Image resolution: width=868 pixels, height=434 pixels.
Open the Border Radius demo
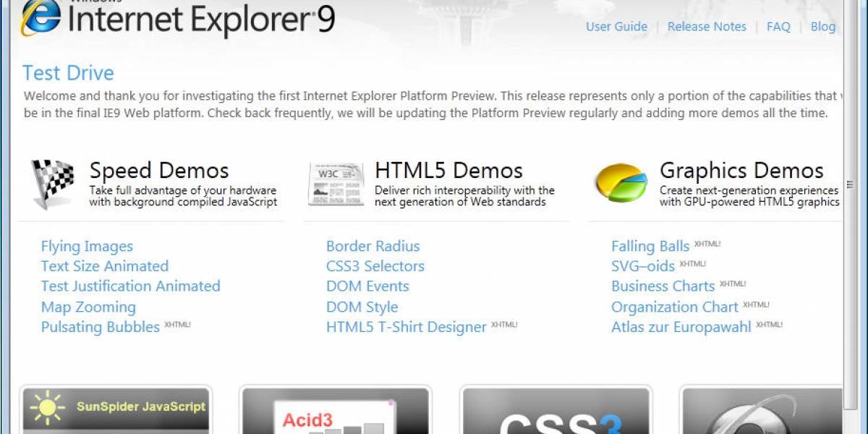(373, 246)
